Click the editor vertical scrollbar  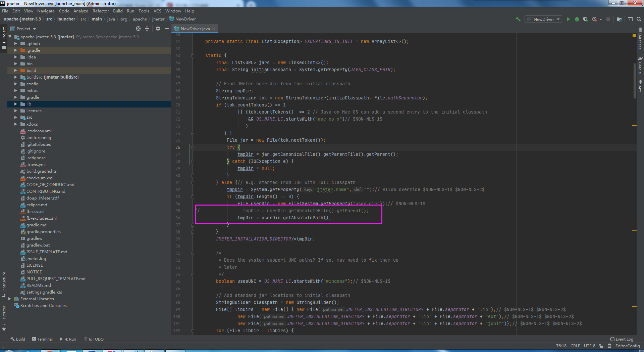click(x=635, y=81)
